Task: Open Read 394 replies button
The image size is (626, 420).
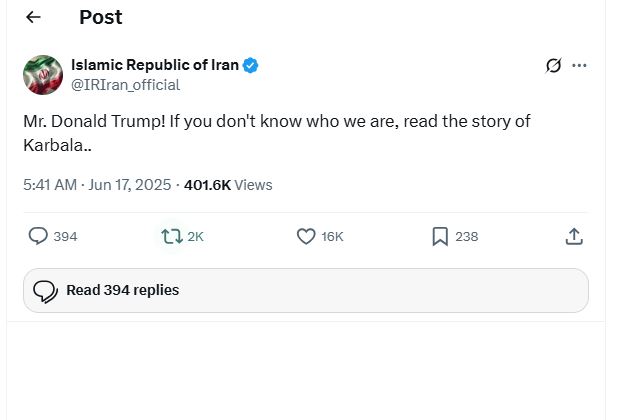Action: (306, 290)
